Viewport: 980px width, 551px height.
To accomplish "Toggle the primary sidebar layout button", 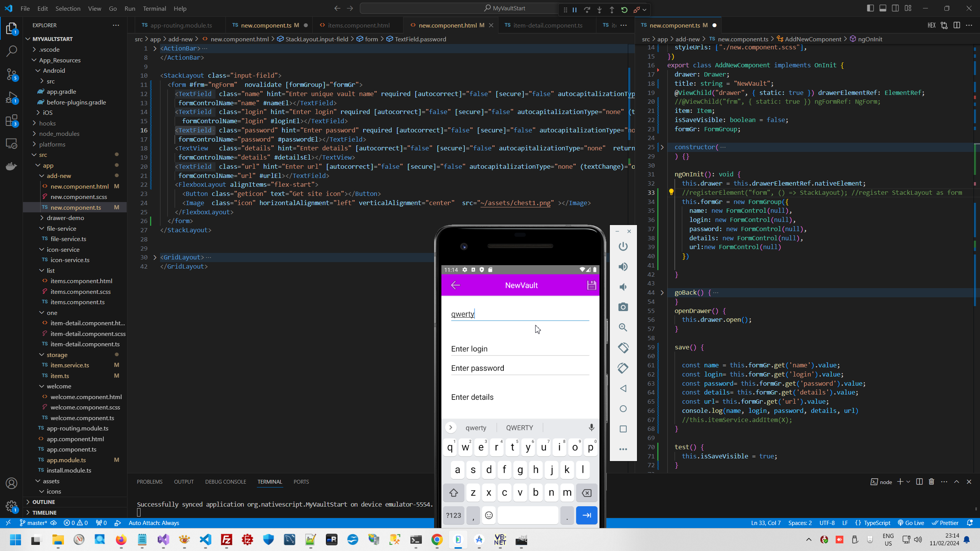I will pos(870,8).
